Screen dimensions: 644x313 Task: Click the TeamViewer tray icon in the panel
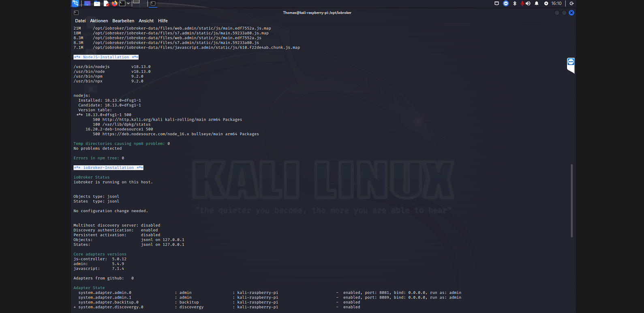pyautogui.click(x=506, y=3)
